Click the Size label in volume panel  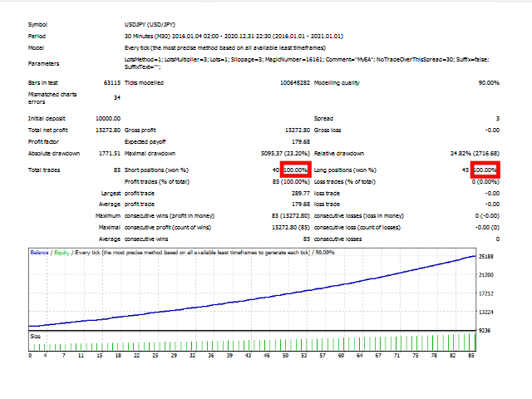pyautogui.click(x=35, y=336)
